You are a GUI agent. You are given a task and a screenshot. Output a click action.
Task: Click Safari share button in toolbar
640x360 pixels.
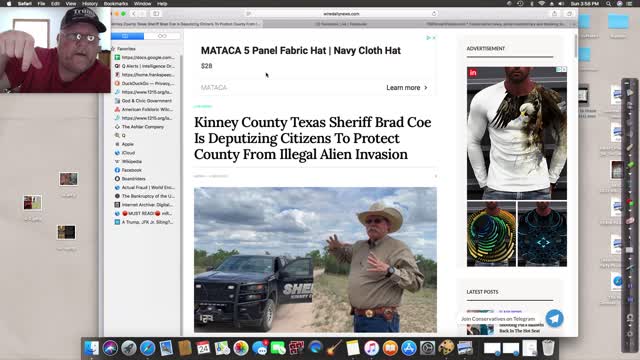[554, 13]
